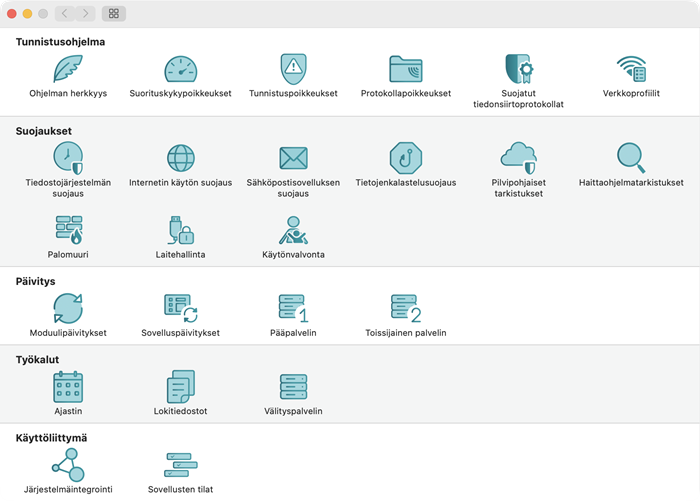Open Palomuuri firewall icon
700x501 pixels.
click(x=69, y=230)
